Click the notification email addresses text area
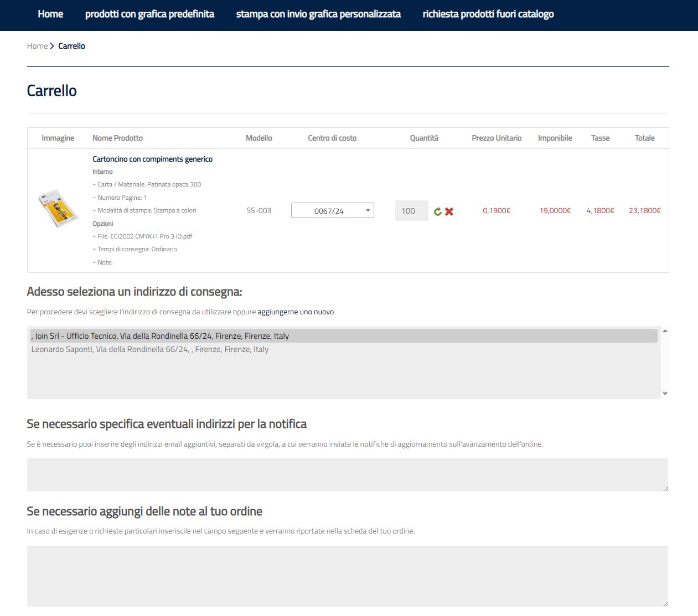Image resolution: width=698 pixels, height=616 pixels. (348, 474)
